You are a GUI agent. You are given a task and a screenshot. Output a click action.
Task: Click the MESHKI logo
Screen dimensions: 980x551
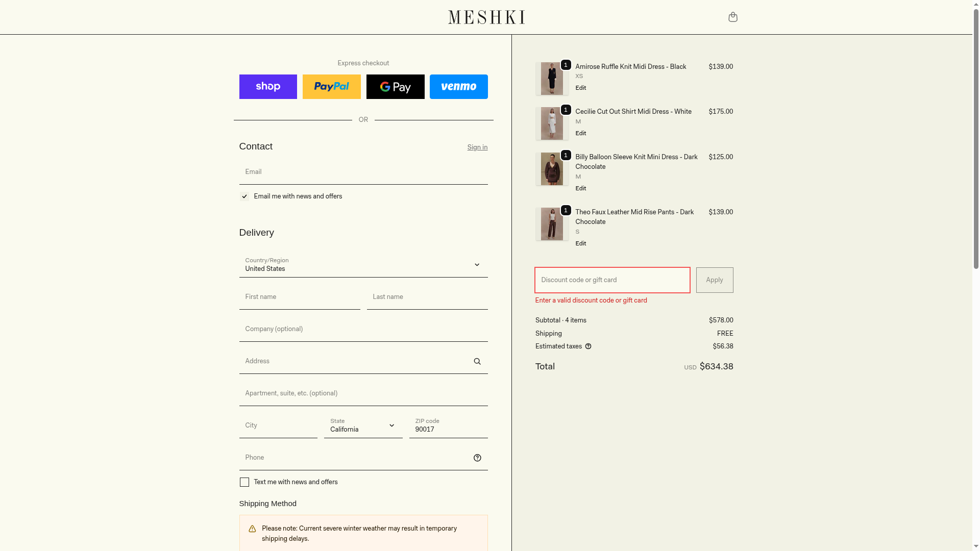coord(486,17)
